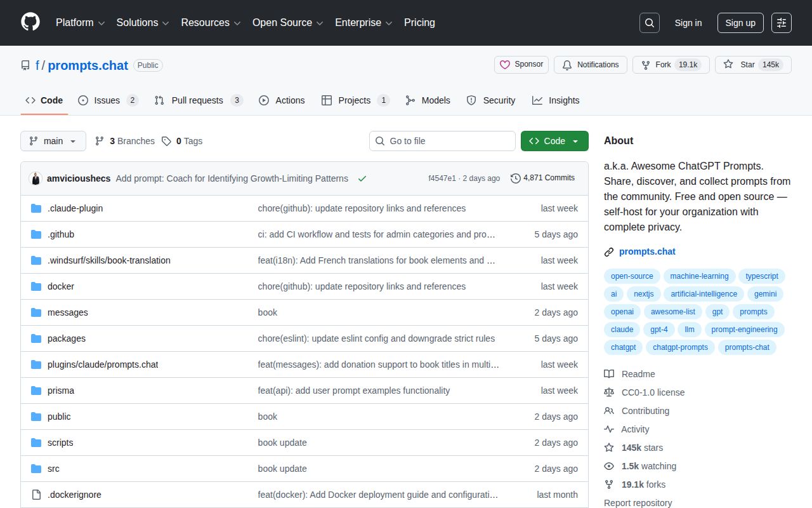
Task: Select Pricing in the top menu
Action: click(419, 23)
